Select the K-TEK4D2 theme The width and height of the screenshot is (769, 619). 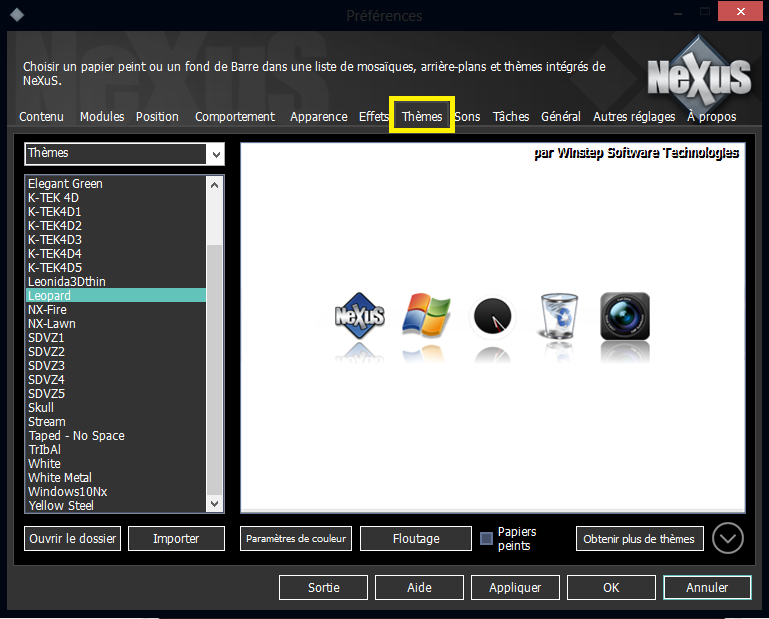[x=116, y=226]
